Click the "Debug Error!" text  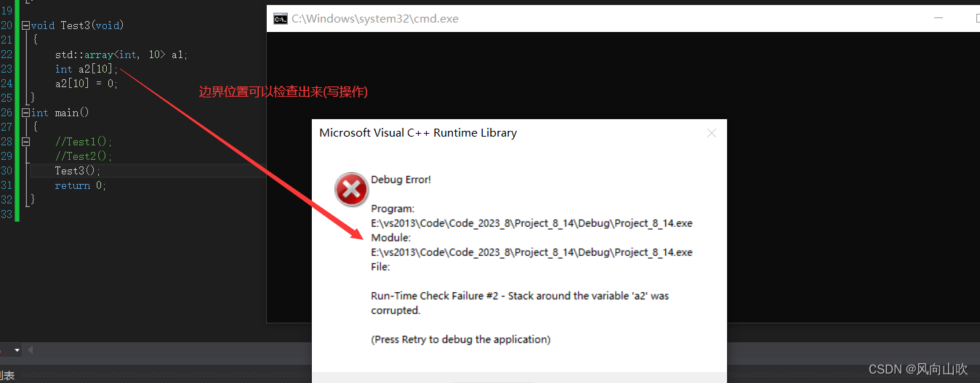[x=401, y=180]
